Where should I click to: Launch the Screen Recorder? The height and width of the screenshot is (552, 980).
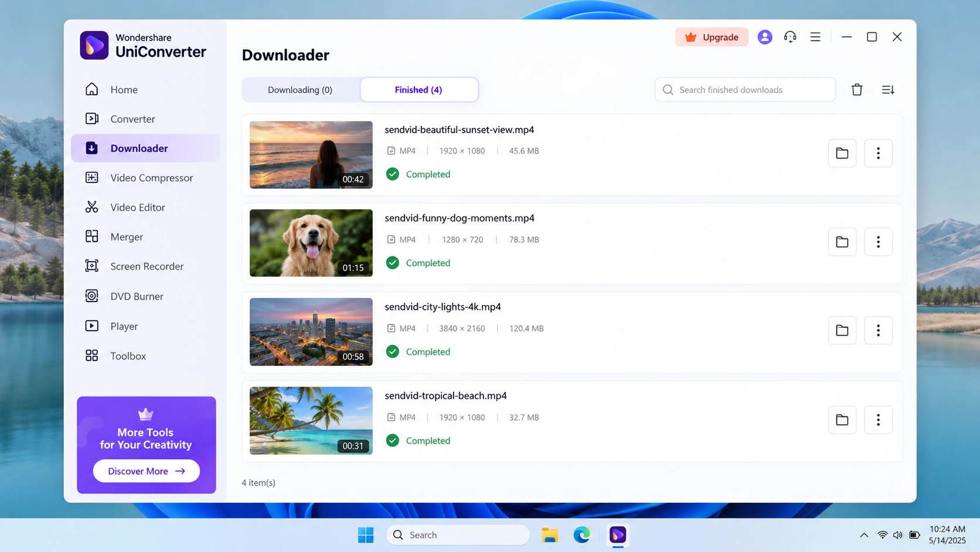[145, 266]
